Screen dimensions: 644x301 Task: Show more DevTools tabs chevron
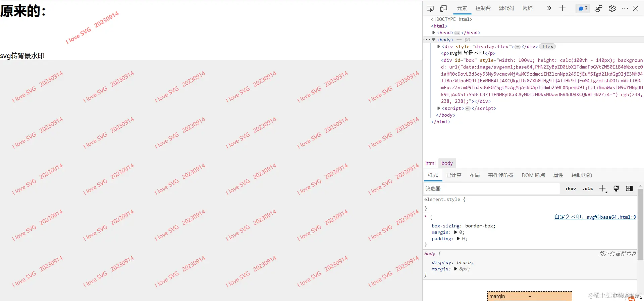click(549, 8)
